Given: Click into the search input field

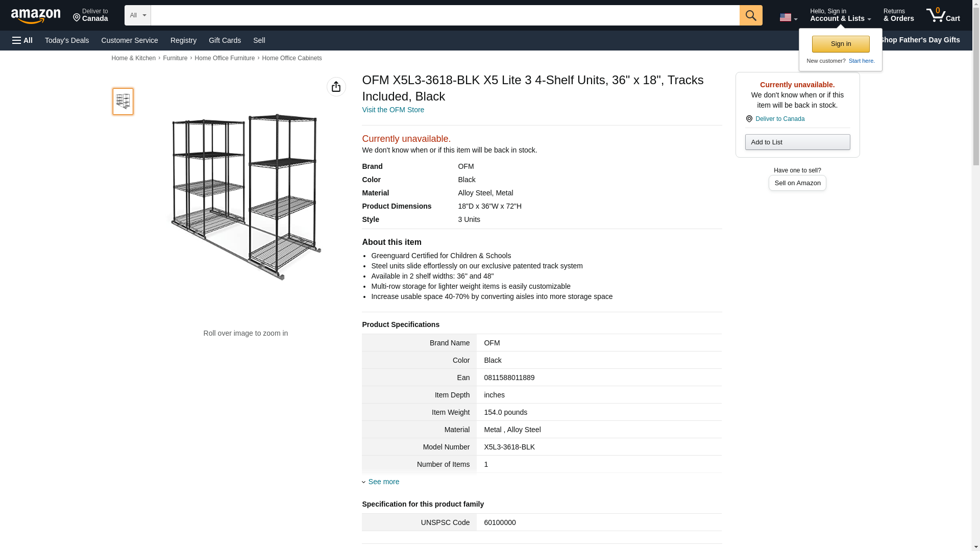Looking at the screenshot, I should 445,15.
